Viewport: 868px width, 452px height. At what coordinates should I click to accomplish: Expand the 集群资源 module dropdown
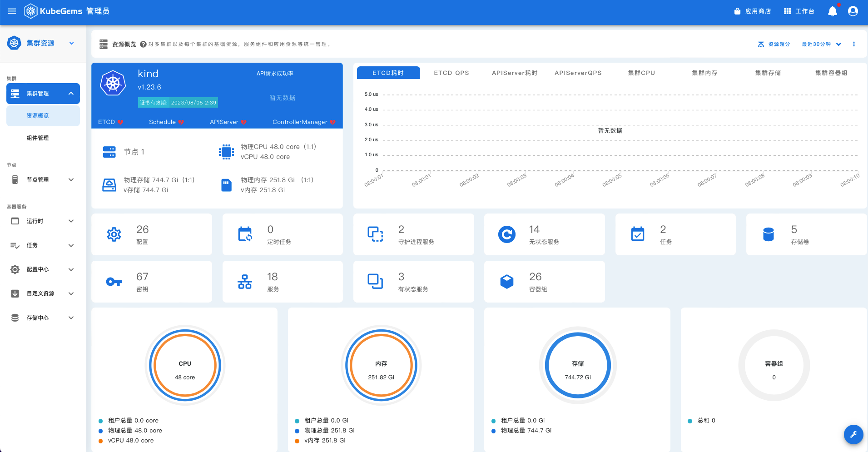pos(72,43)
